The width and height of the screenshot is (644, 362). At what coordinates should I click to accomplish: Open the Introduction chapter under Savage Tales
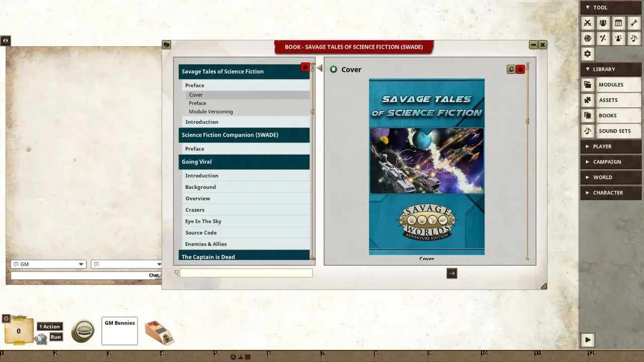[x=246, y=122]
